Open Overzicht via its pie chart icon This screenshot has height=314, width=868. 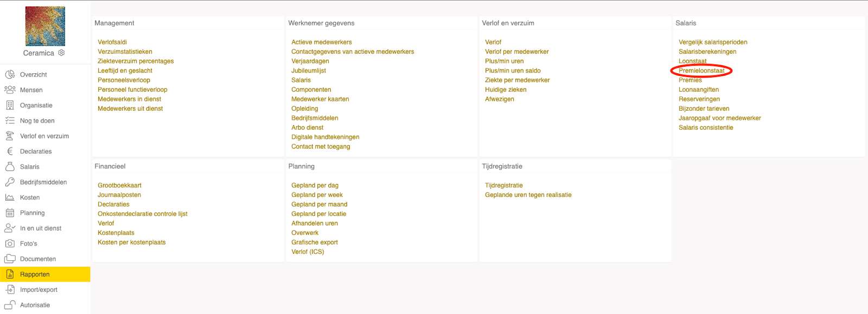(10, 74)
